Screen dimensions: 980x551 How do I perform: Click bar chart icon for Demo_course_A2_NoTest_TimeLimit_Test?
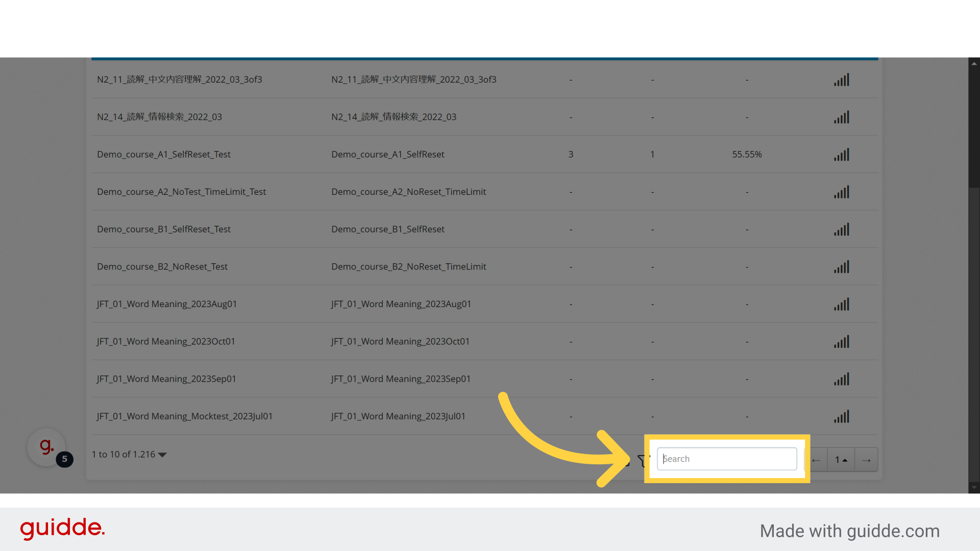(x=842, y=192)
